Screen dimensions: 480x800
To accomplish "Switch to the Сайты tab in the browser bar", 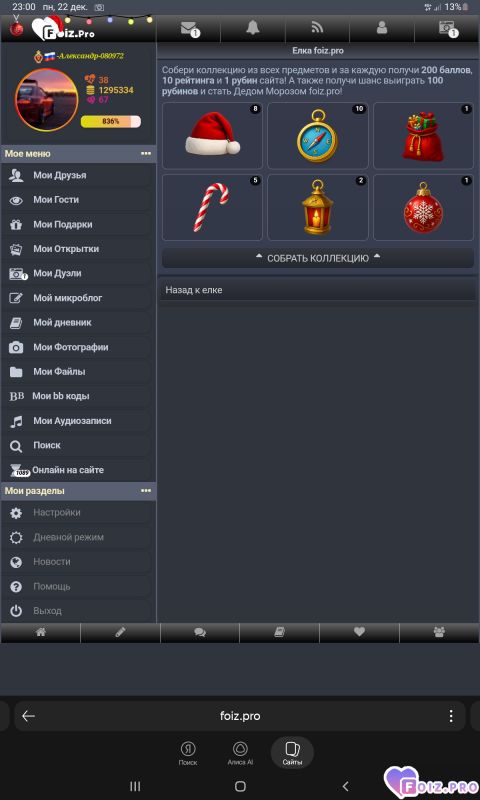I will tap(292, 752).
